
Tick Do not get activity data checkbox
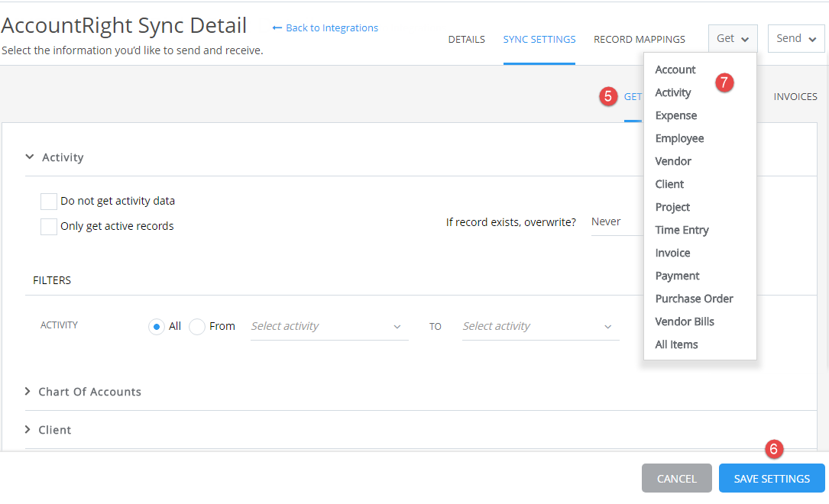coord(49,202)
